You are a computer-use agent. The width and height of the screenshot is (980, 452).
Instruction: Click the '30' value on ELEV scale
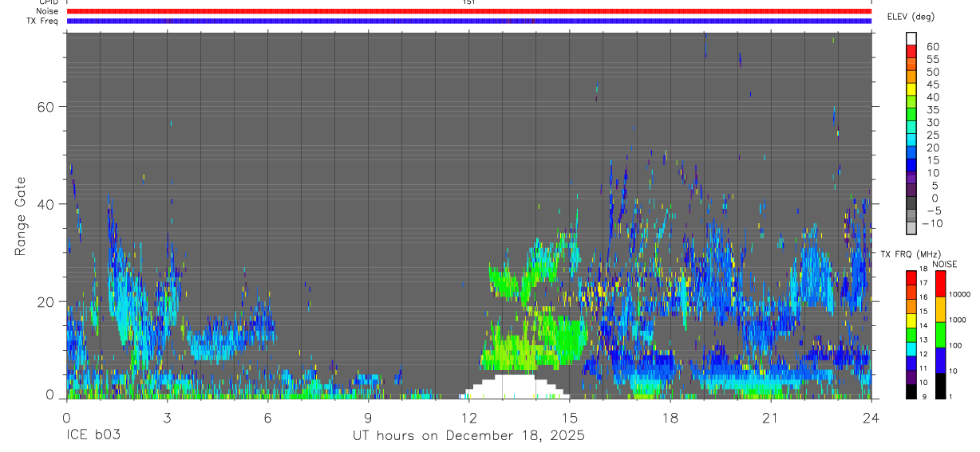click(x=932, y=123)
